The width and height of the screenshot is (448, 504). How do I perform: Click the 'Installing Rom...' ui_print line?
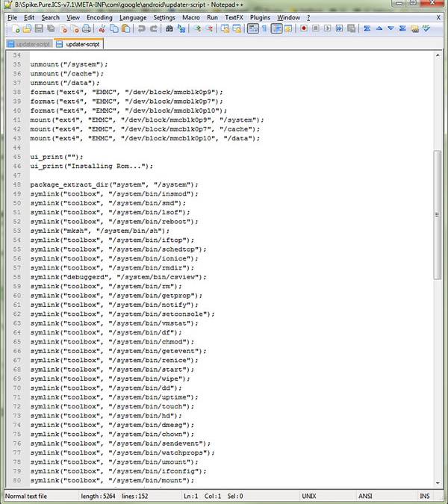coord(92,167)
